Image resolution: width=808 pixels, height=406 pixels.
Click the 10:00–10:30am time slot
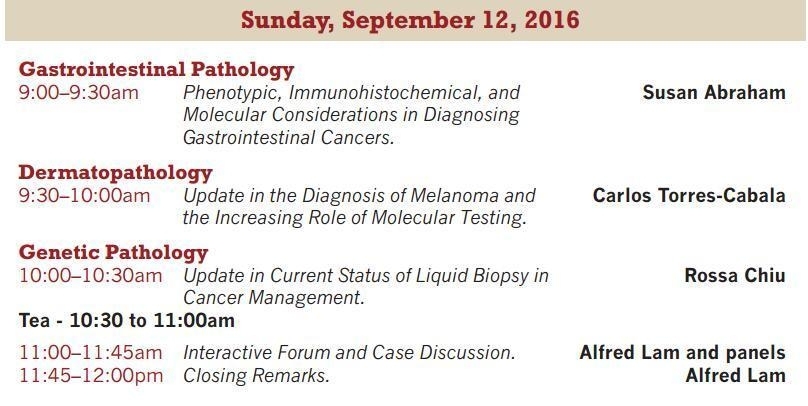pos(90,276)
